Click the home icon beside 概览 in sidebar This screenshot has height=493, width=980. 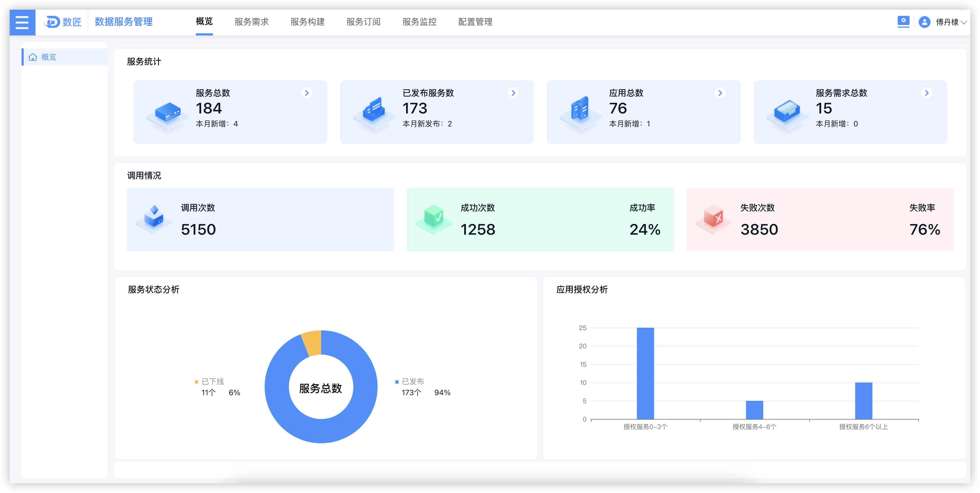(33, 57)
